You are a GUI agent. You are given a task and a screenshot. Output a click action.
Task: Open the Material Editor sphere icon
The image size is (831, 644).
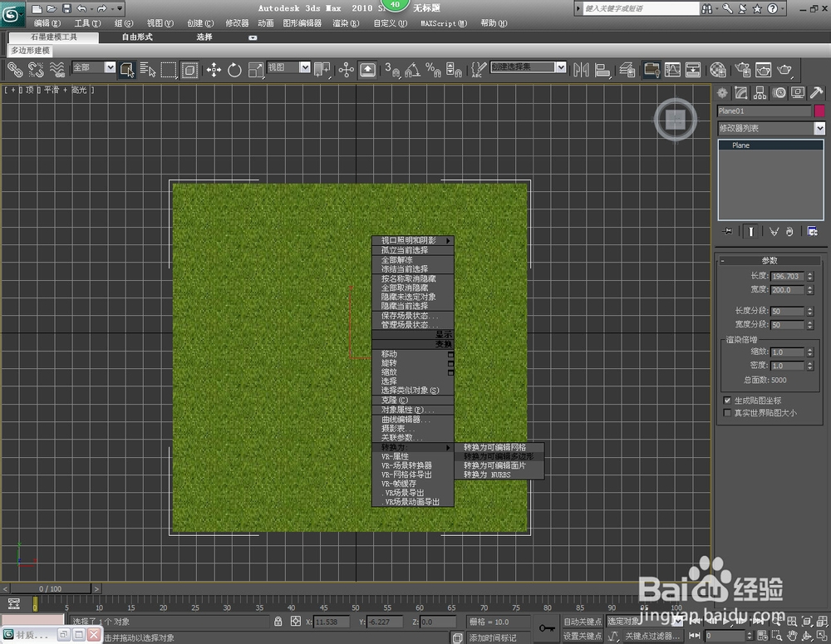click(x=718, y=70)
